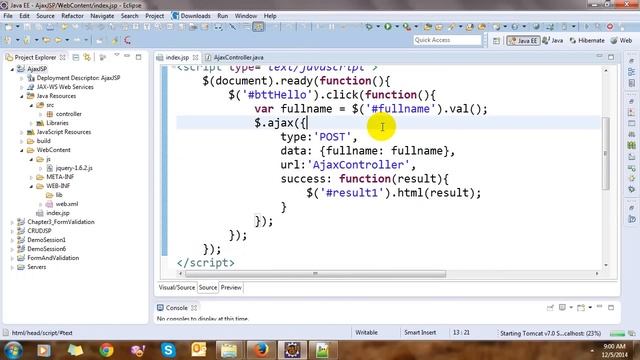Click the progress view icon in status bar
640x360 pixels.
[x=631, y=333]
